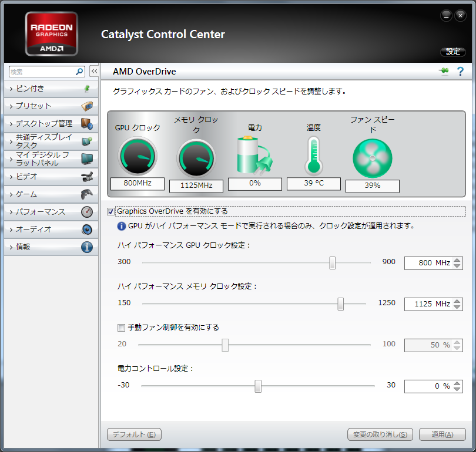The image size is (476, 452).
Task: Click the memory clock gauge icon
Action: (196, 158)
